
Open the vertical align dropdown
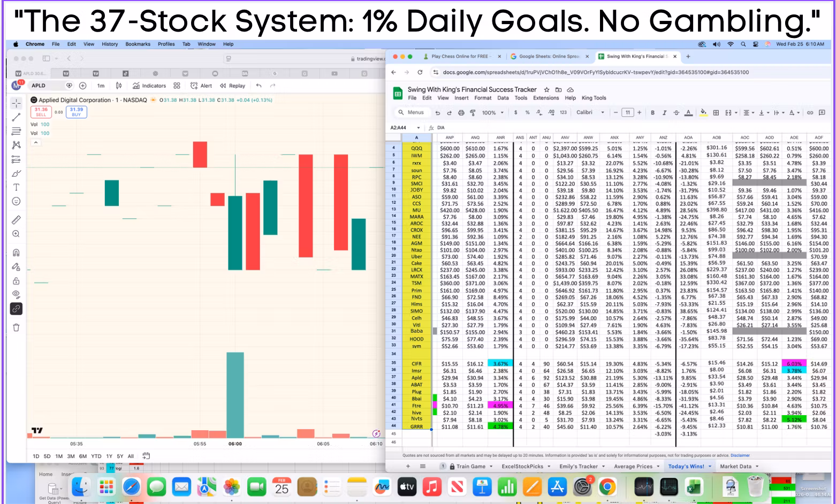[x=764, y=113]
